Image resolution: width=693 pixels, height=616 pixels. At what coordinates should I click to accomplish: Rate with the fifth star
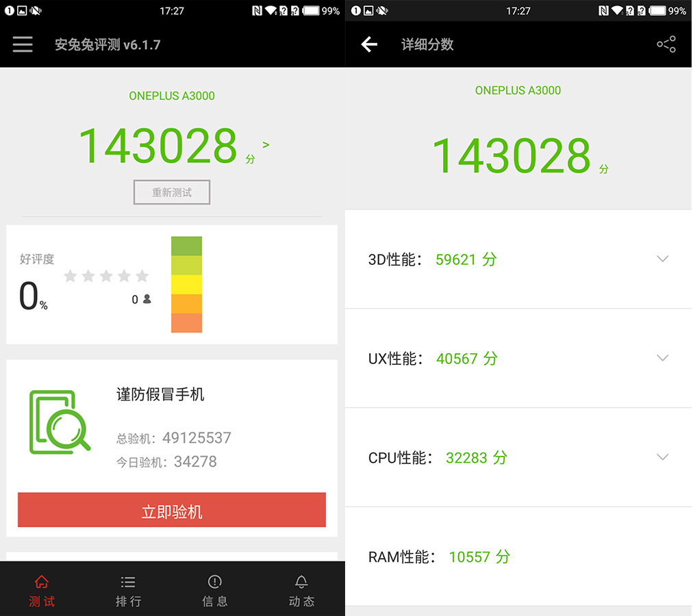tap(142, 277)
